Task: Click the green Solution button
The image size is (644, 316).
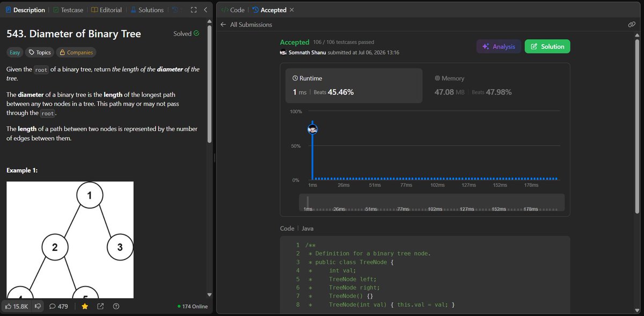Action: (547, 47)
